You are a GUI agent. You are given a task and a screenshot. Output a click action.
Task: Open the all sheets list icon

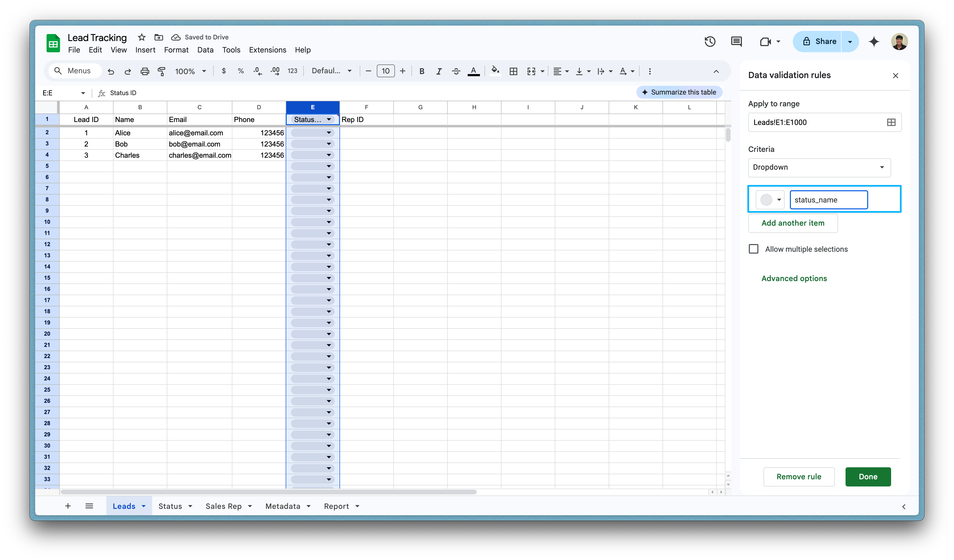pyautogui.click(x=89, y=506)
